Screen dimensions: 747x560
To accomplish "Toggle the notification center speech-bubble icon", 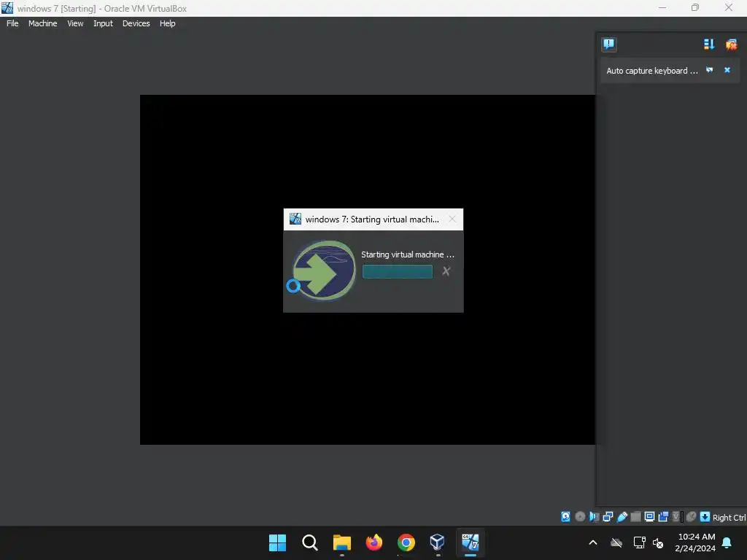I will point(608,44).
